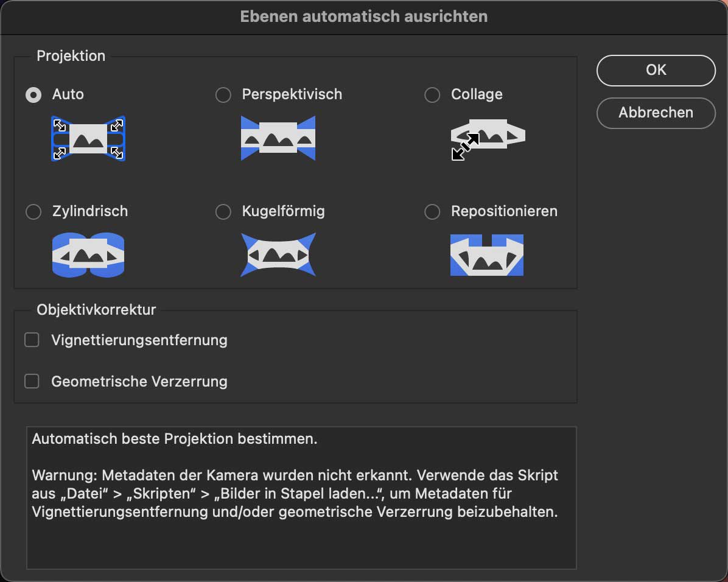Click the Vignettierungsentfernung label text
This screenshot has height=582, width=728.
(x=139, y=340)
